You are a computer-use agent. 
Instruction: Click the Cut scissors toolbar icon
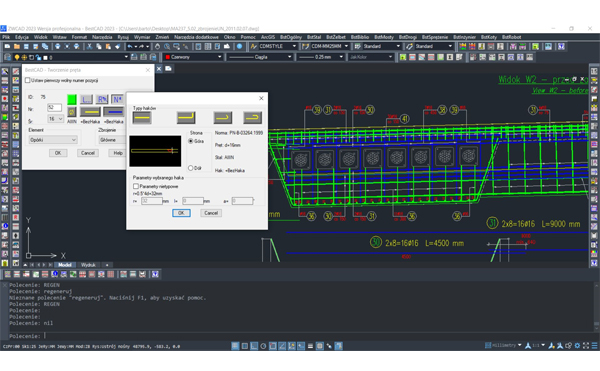coord(89,46)
